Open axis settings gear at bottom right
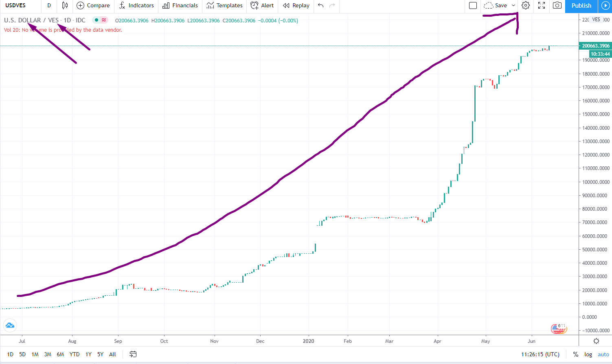The height and width of the screenshot is (364, 612). [596, 341]
